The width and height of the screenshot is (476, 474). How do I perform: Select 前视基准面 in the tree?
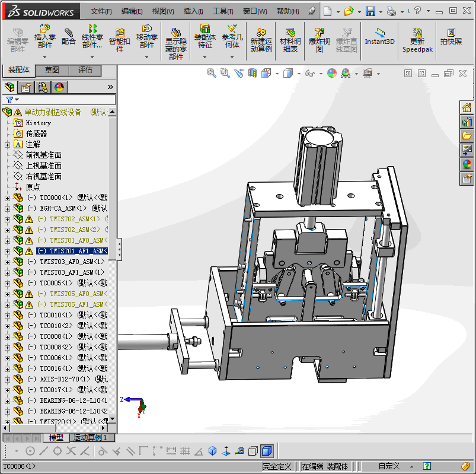pos(43,155)
